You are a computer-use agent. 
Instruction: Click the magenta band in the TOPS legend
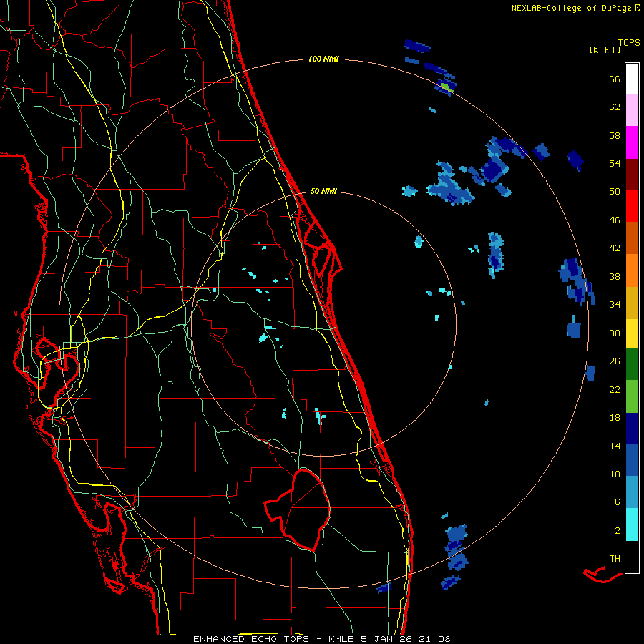(x=632, y=142)
